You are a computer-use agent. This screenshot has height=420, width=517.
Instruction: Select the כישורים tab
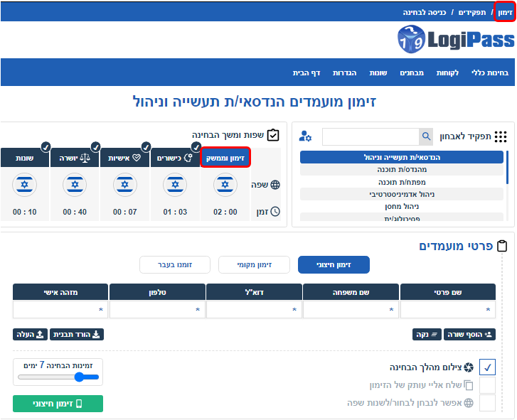(x=175, y=158)
